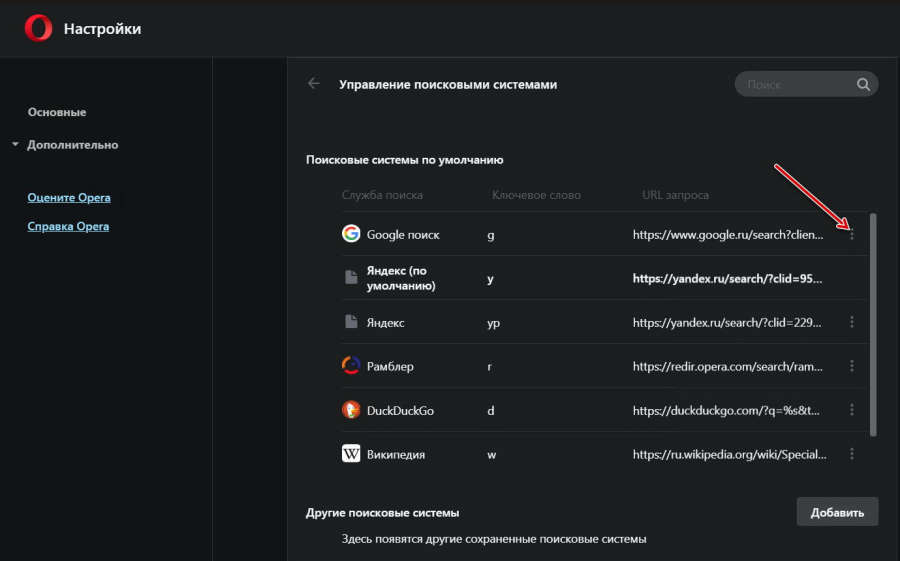The image size is (900, 561).
Task: Click keyword 'yp' for Яндекс
Action: click(493, 323)
